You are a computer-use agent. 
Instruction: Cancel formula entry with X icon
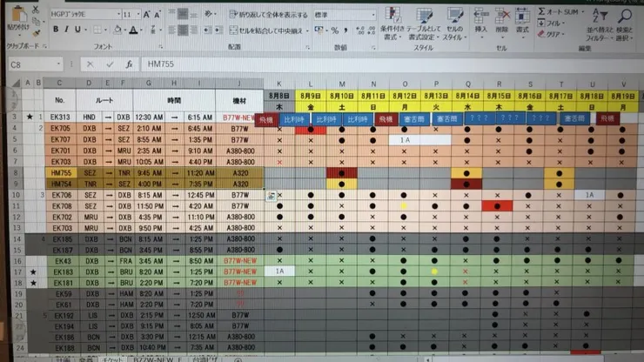[90, 64]
